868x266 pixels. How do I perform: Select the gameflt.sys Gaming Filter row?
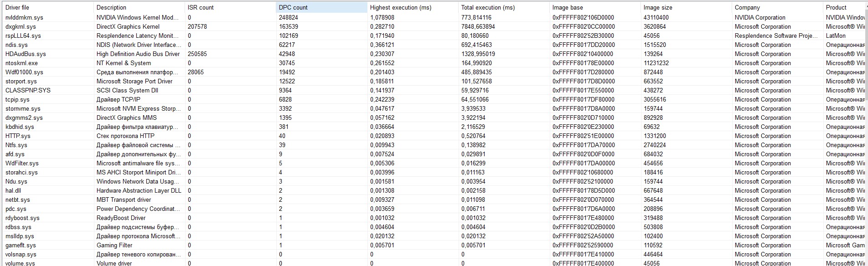21,245
